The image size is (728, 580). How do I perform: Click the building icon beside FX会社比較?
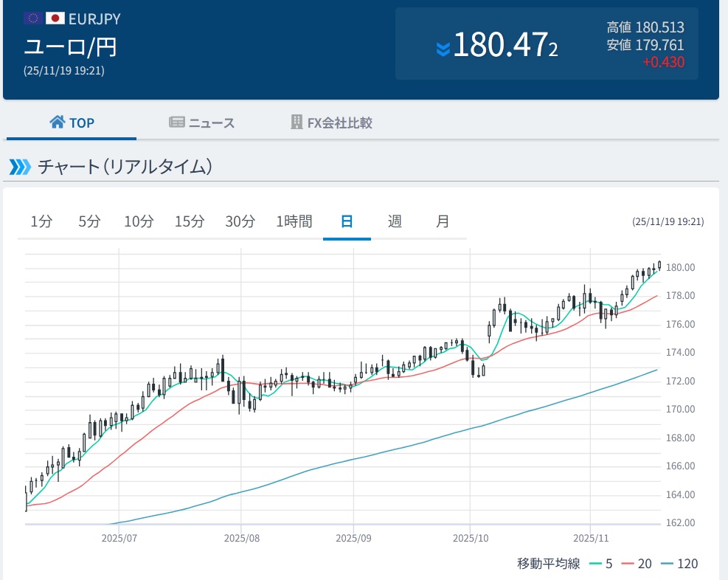(x=297, y=122)
